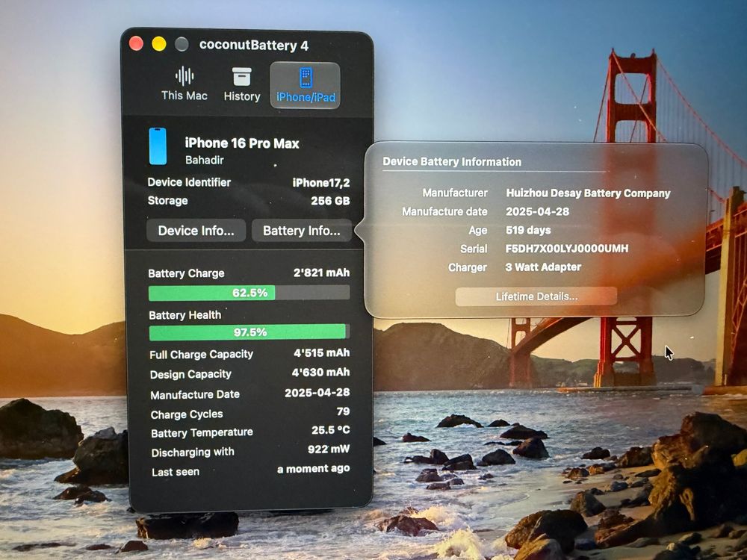747x560 pixels.
Task: Open Lifetime Details in battery popover
Action: [536, 296]
